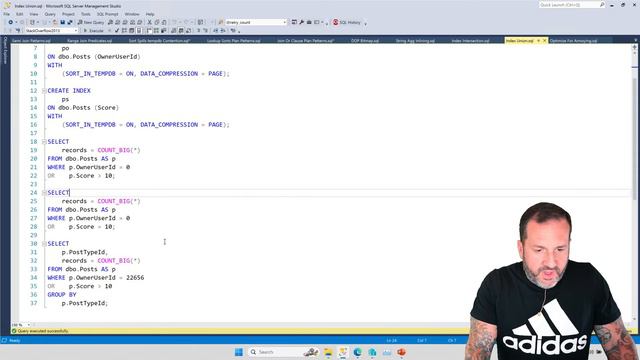Collapse the SELECT block on line 18

44,142
